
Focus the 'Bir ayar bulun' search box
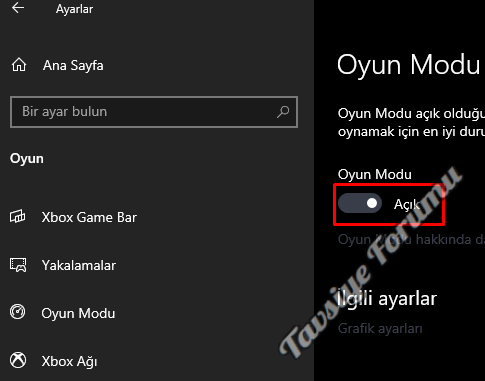pyautogui.click(x=154, y=112)
